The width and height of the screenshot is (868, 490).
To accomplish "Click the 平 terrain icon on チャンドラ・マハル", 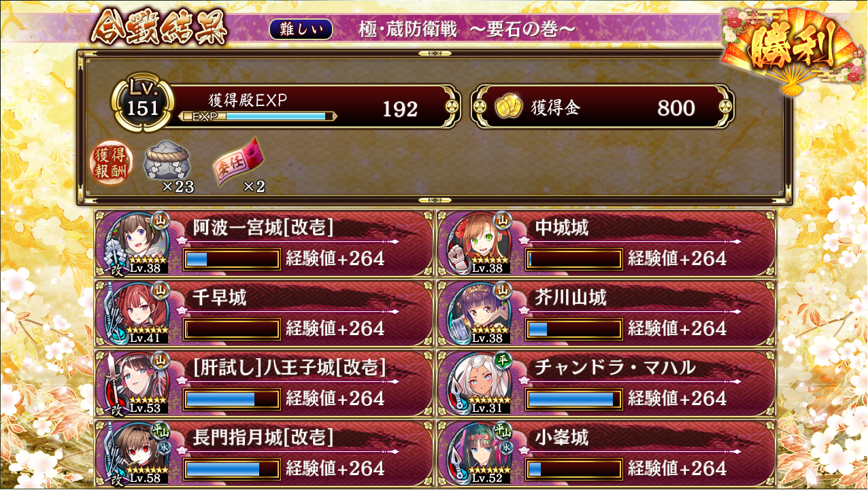I will pyautogui.click(x=503, y=360).
